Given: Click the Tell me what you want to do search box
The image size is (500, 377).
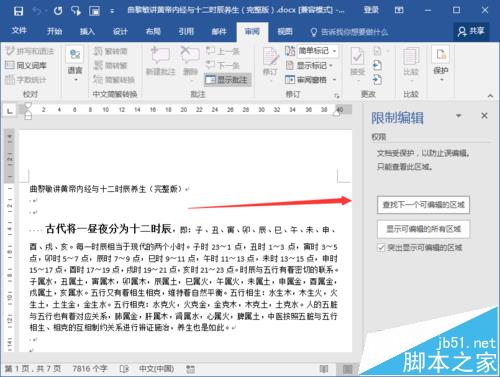Looking at the screenshot, I should 349,32.
